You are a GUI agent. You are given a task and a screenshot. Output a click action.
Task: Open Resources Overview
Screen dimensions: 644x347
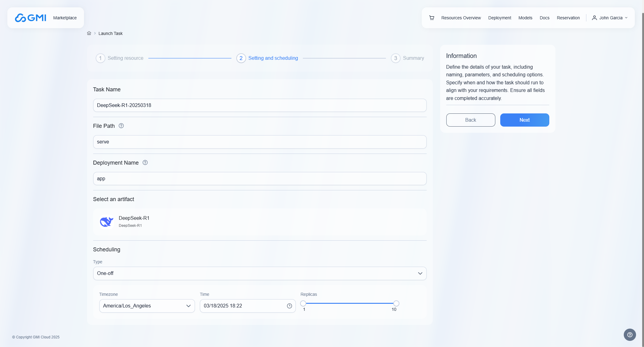(x=461, y=18)
